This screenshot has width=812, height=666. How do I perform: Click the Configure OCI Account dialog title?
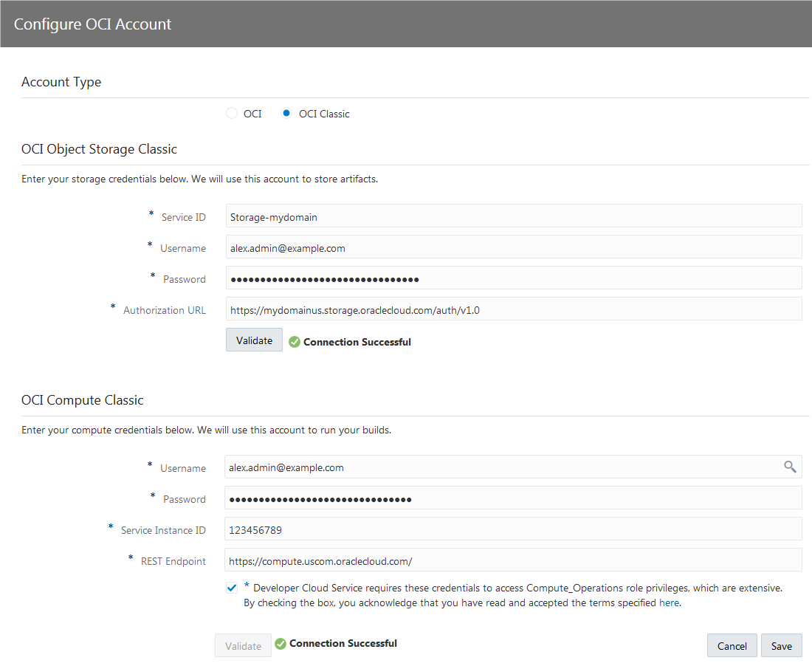point(93,24)
